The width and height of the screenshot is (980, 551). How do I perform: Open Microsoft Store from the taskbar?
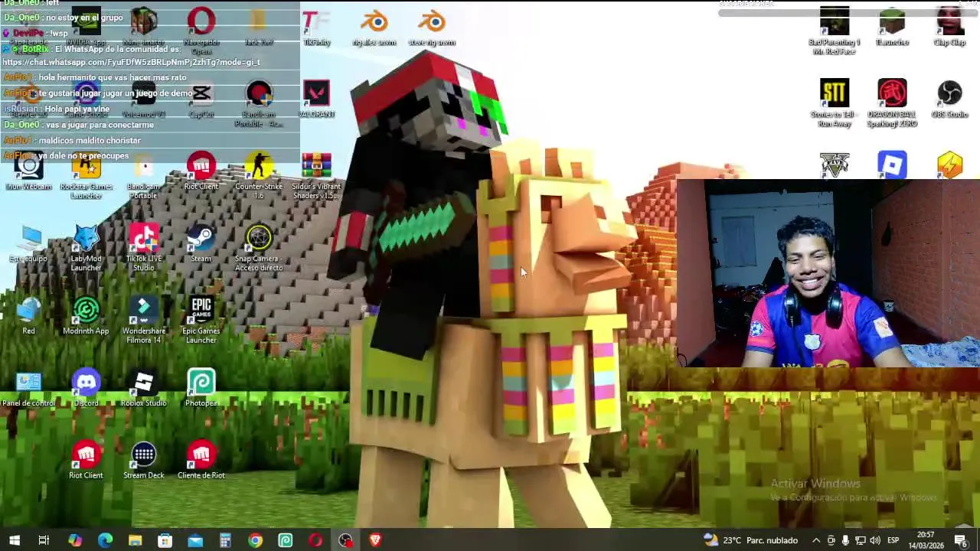click(165, 540)
